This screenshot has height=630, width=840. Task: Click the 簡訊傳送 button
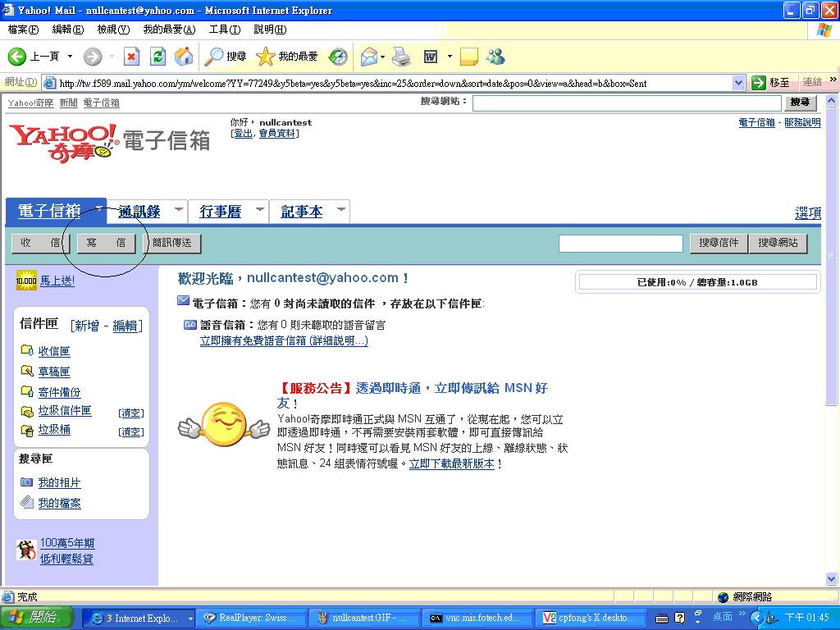(172, 243)
